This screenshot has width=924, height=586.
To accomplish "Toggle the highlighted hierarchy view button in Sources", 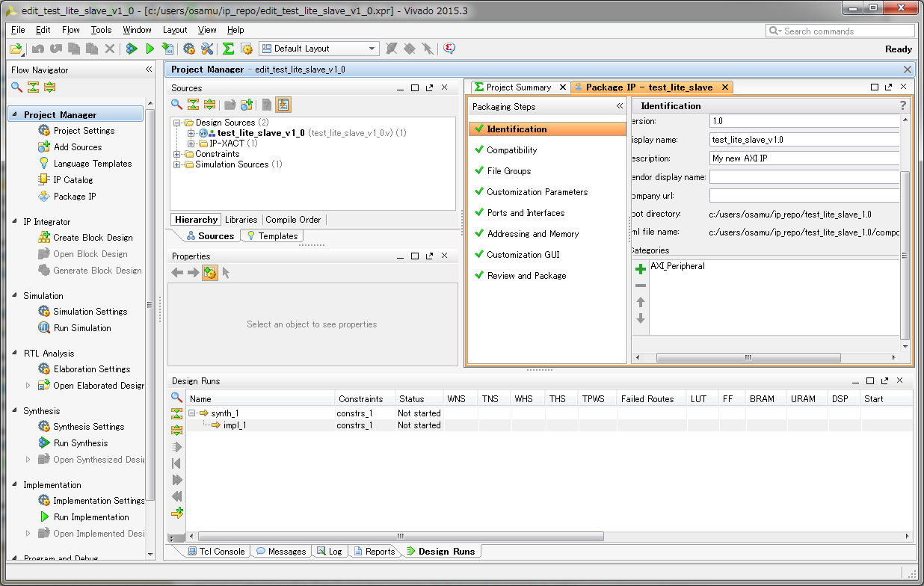I will (283, 105).
